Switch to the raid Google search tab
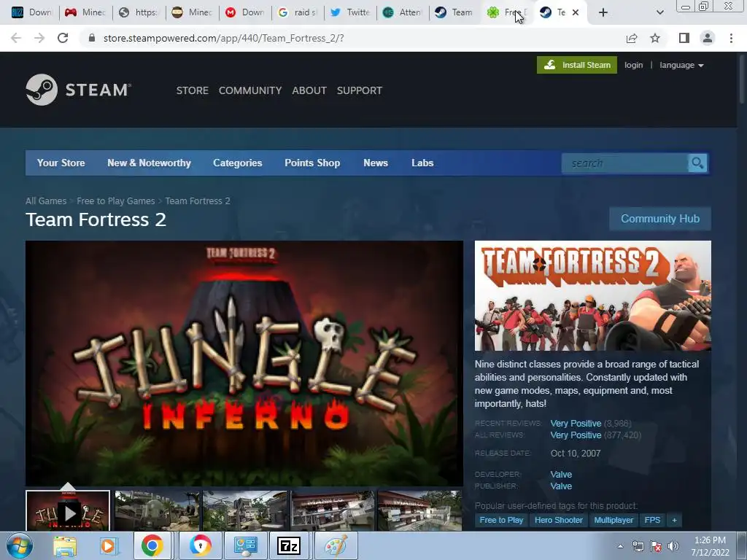747x560 pixels. (298, 12)
